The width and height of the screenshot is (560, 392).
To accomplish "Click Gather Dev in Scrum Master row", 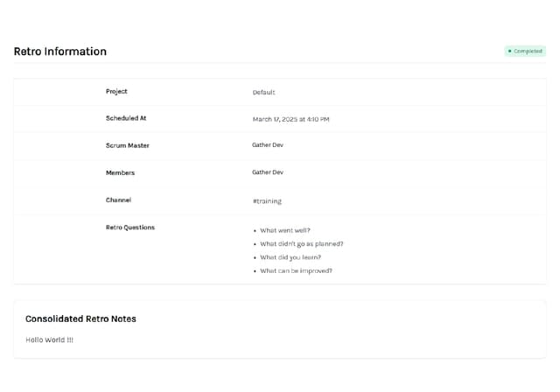I will pyautogui.click(x=268, y=145).
